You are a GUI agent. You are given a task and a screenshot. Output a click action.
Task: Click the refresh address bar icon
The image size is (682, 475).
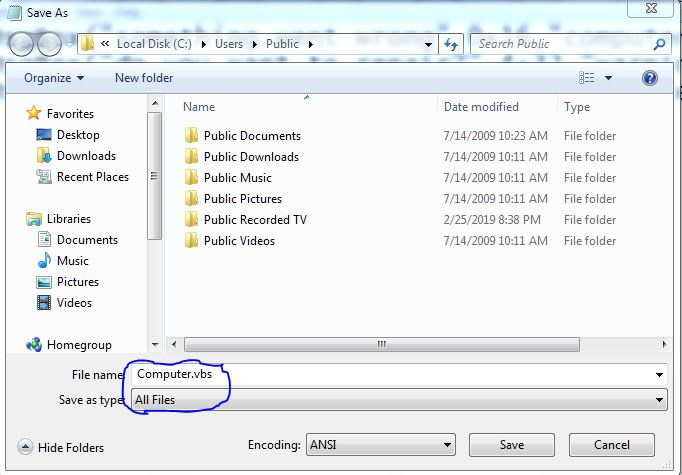[451, 44]
